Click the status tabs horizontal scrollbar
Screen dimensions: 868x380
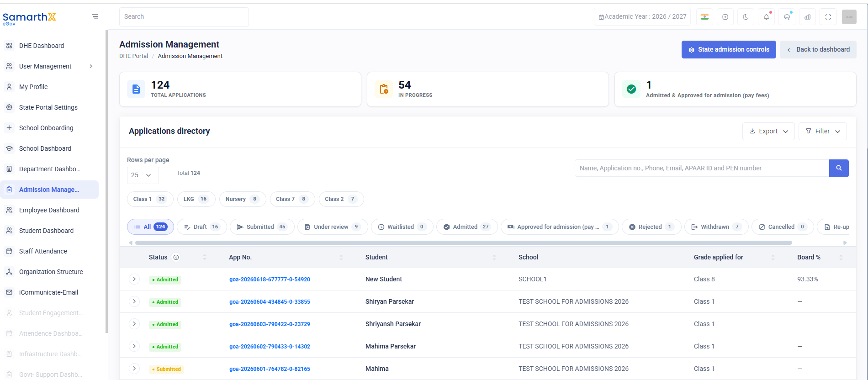pyautogui.click(x=463, y=243)
